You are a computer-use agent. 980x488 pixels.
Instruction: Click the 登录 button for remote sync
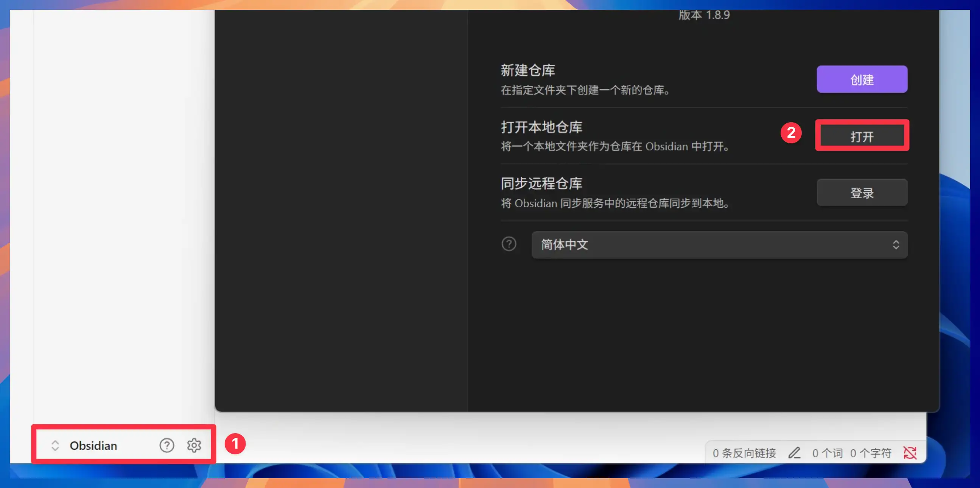[x=862, y=193]
